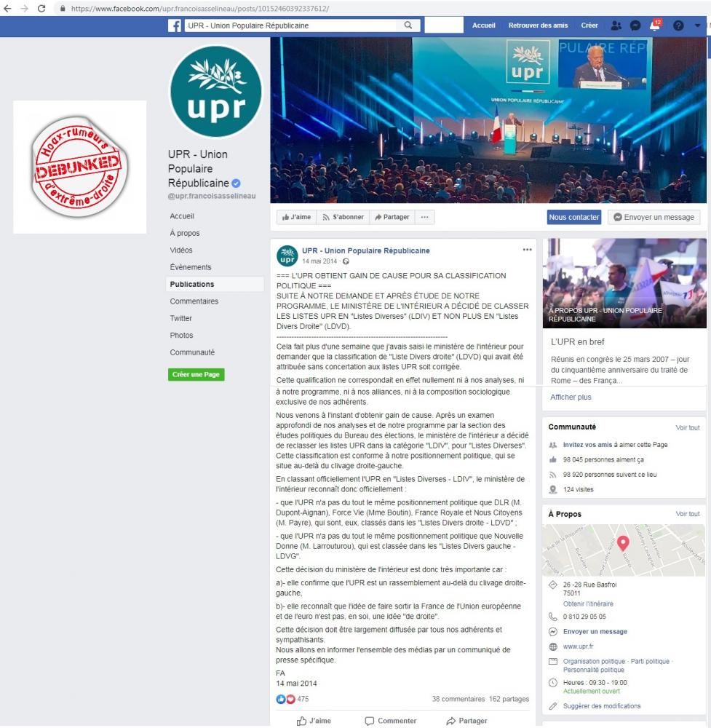This screenshot has height=728, width=711.
Task: Open the Accueil page tab in sidebar
Action: point(182,216)
